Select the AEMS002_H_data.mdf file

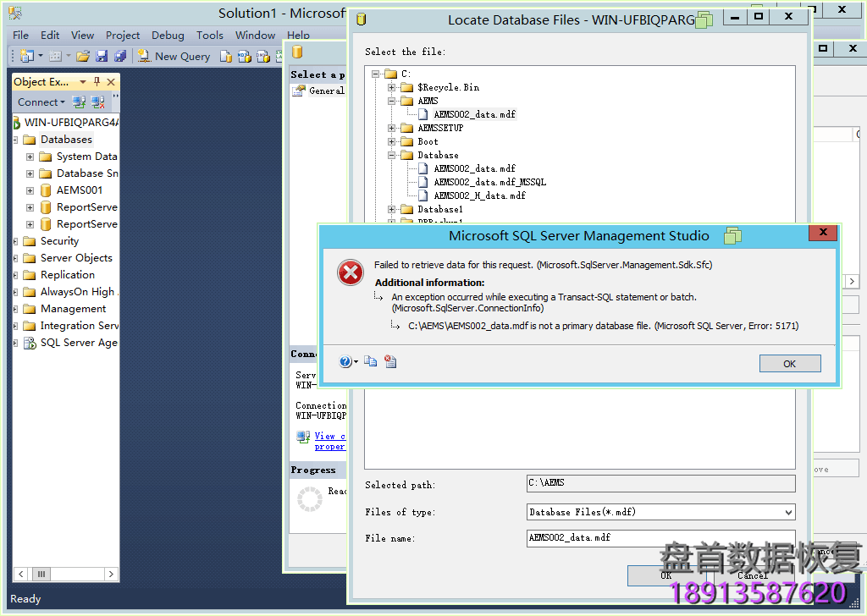(x=479, y=195)
